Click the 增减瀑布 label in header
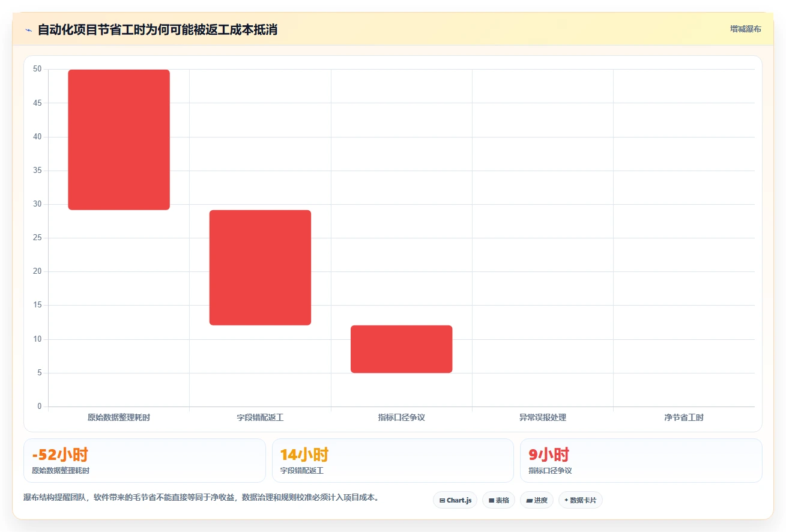Image resolution: width=786 pixels, height=532 pixels. 745,29
